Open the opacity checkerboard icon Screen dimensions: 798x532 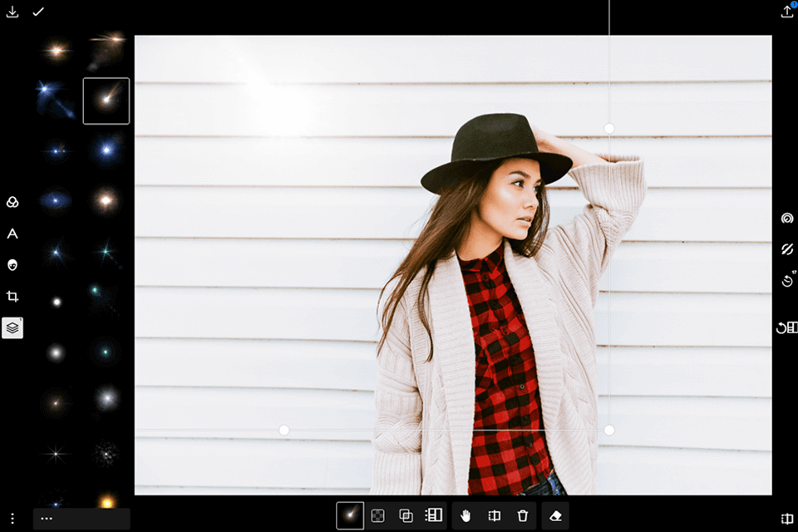pos(377,515)
